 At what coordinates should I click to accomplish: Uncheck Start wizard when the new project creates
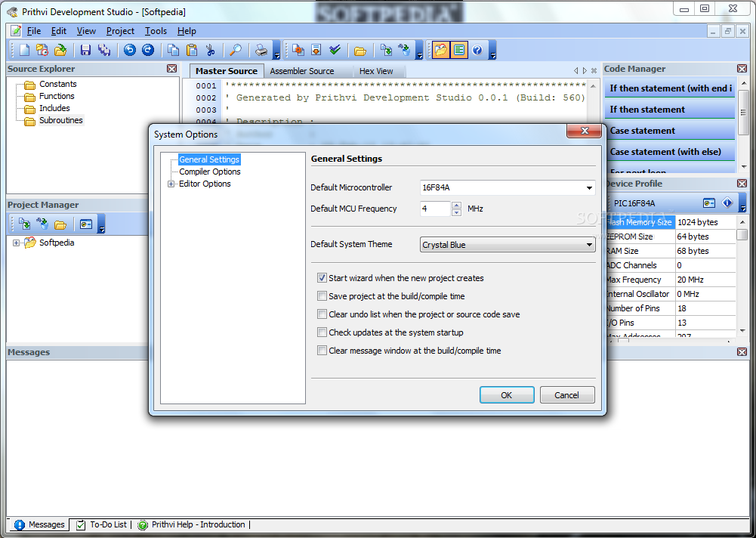322,278
